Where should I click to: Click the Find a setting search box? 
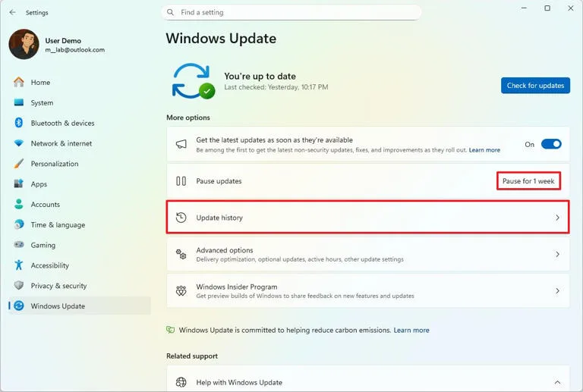[x=291, y=12]
